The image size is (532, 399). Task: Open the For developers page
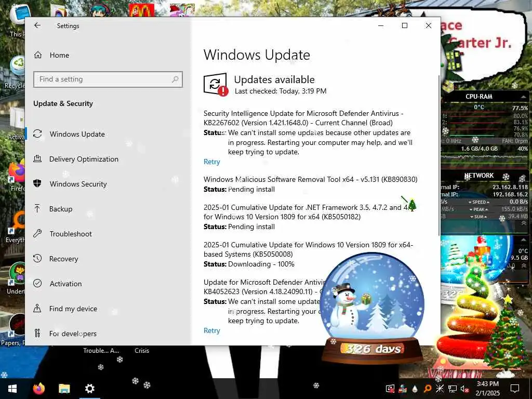(73, 334)
